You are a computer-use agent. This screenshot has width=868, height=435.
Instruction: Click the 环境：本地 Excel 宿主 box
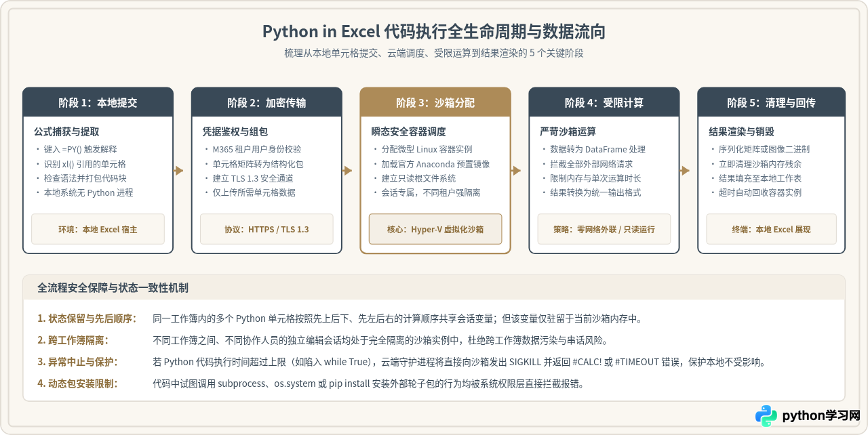click(98, 229)
